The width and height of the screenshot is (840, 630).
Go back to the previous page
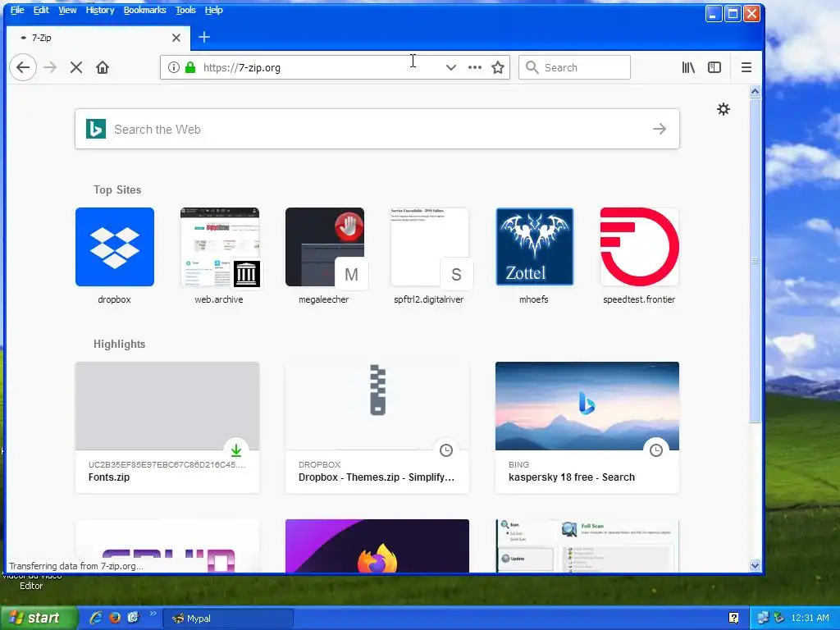(22, 67)
